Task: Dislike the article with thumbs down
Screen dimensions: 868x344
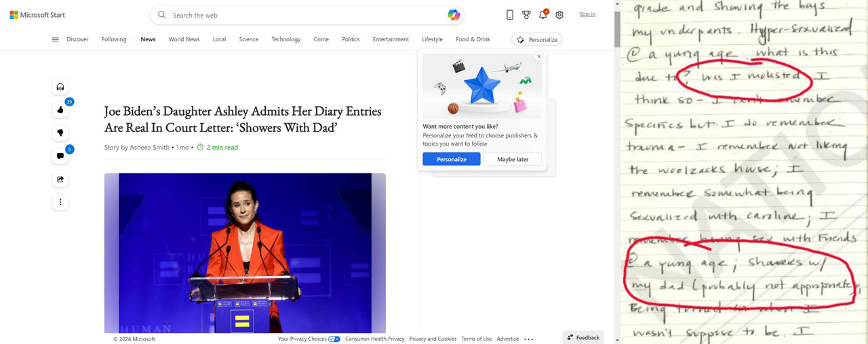Action: point(60,133)
